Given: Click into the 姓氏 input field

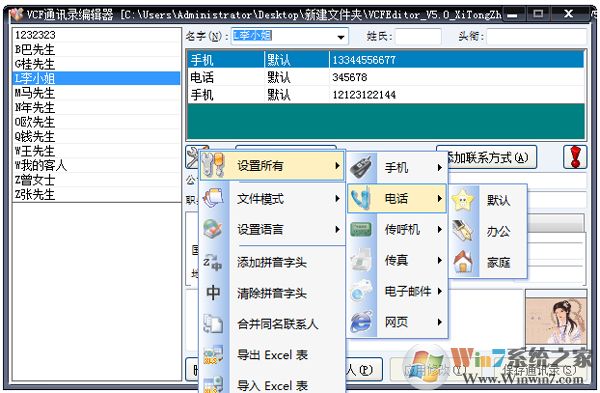Looking at the screenshot, I should [418, 37].
